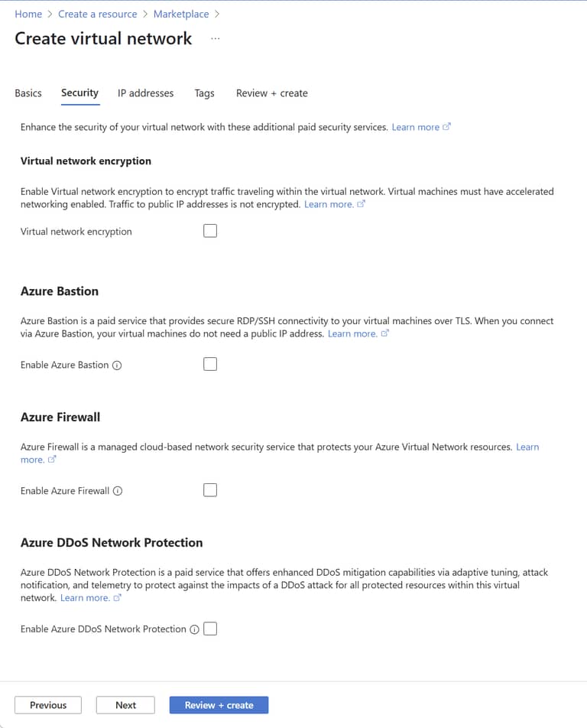Click the ellipsis beside Create virtual network title
This screenshot has height=728, width=587.
coord(215,38)
